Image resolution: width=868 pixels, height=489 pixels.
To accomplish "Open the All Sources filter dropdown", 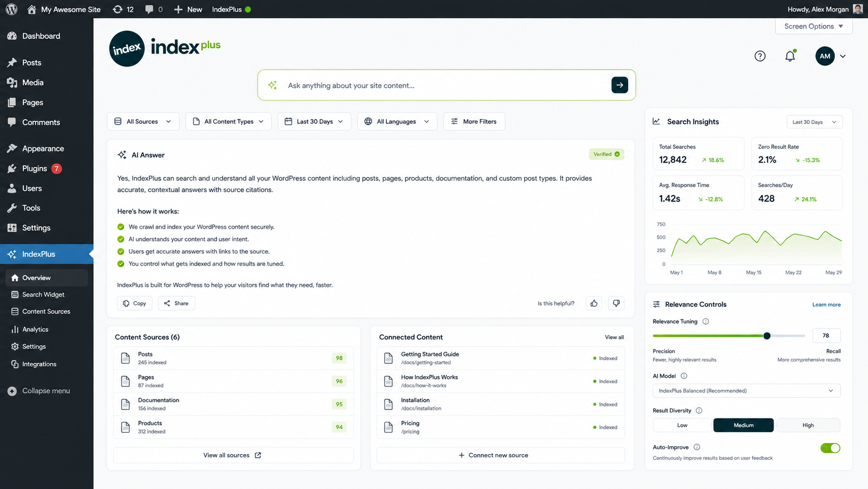I will 143,122.
